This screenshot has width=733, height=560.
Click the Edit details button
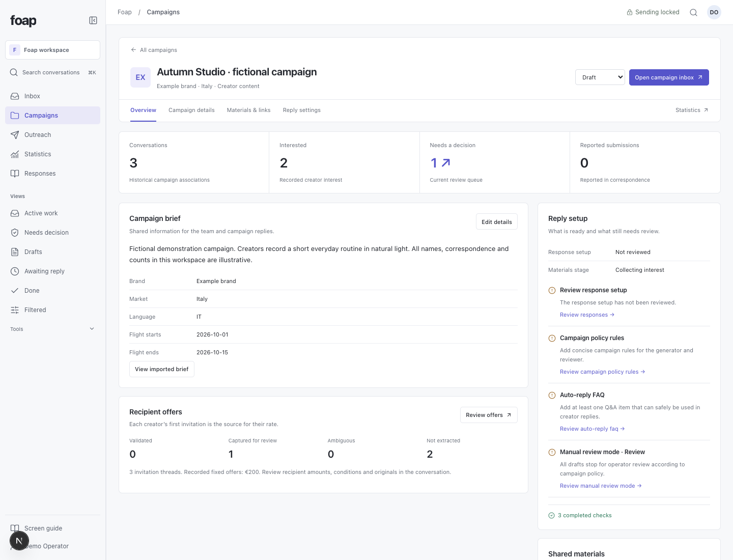tap(497, 222)
